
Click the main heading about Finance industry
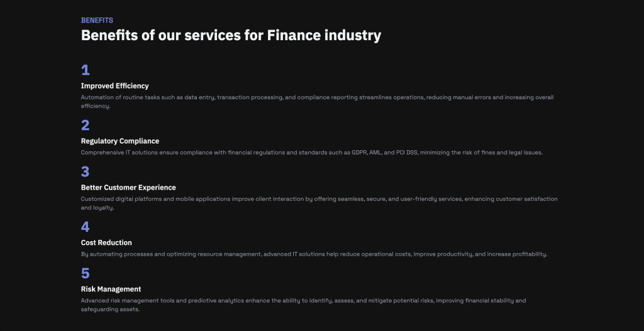(231, 35)
